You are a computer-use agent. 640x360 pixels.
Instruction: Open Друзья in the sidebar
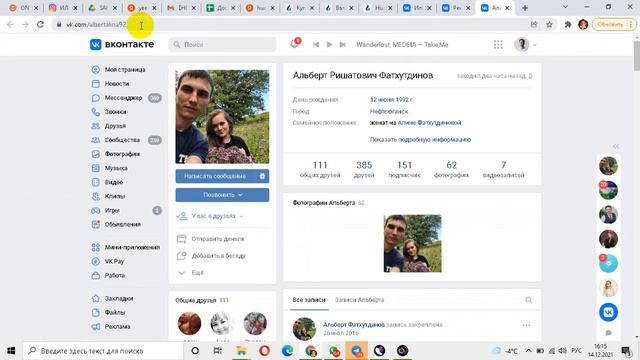(109, 126)
